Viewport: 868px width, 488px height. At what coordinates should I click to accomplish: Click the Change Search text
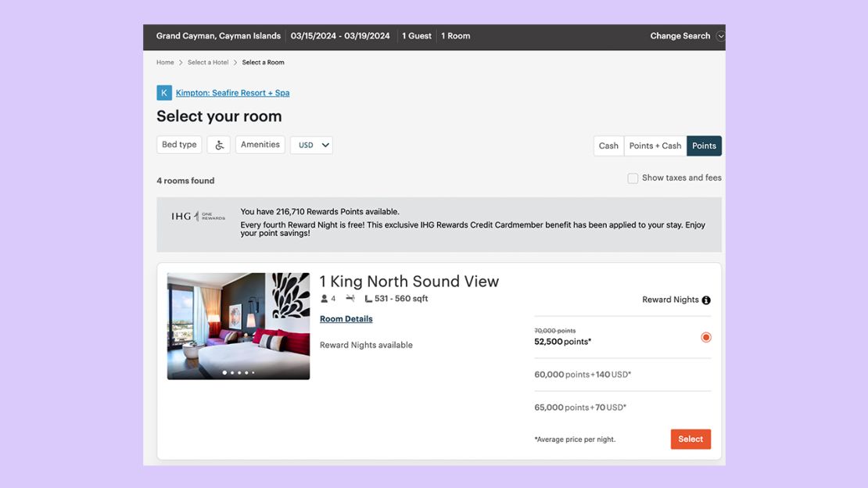point(680,36)
